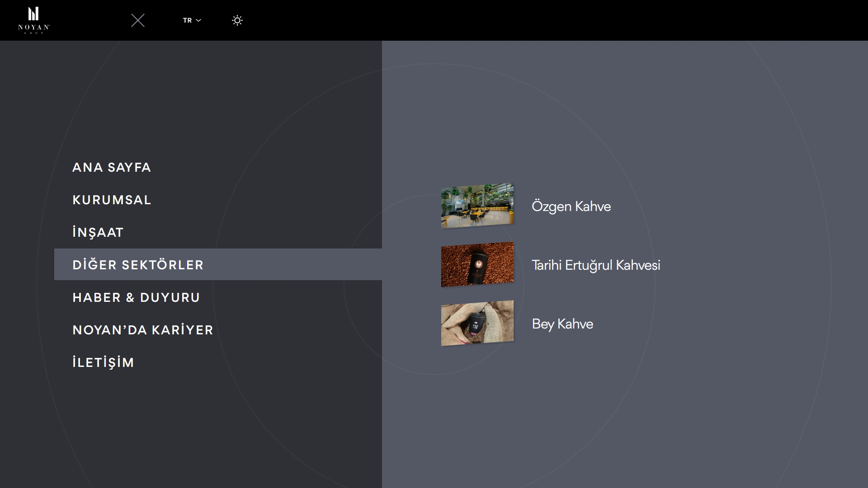Viewport: 868px width, 488px height.
Task: Navigate to NOYAN'DA KARİYER
Action: click(x=143, y=330)
